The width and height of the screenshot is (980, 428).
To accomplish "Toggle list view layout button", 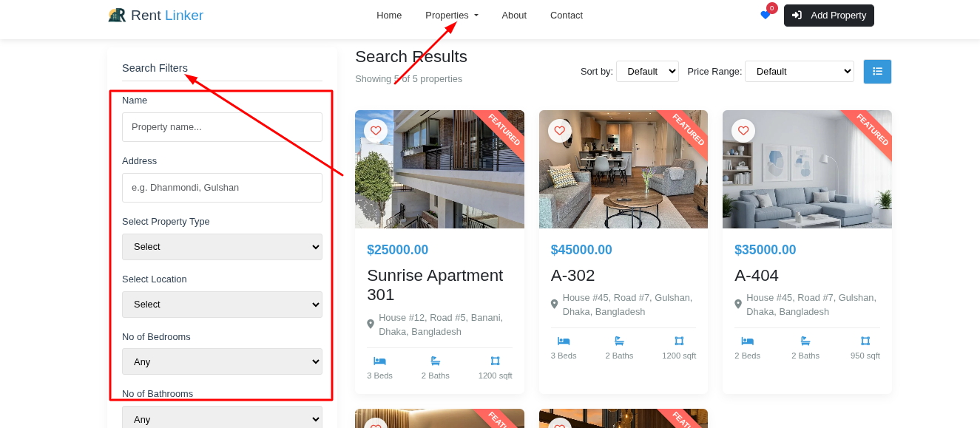I will 877,72.
